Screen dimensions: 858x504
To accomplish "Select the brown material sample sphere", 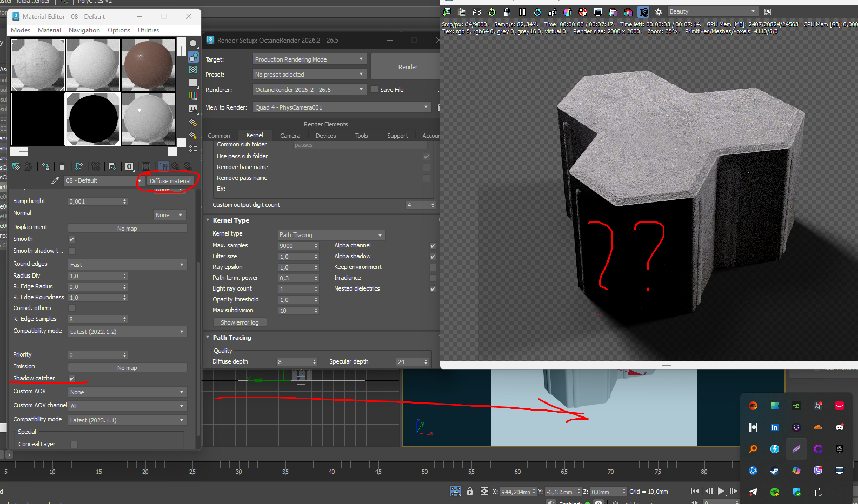I will [x=148, y=65].
